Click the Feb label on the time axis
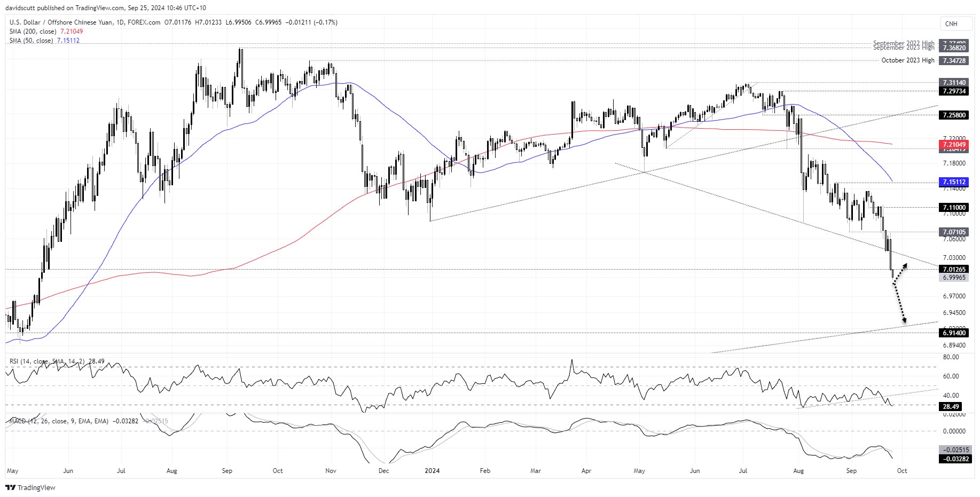 click(x=485, y=471)
